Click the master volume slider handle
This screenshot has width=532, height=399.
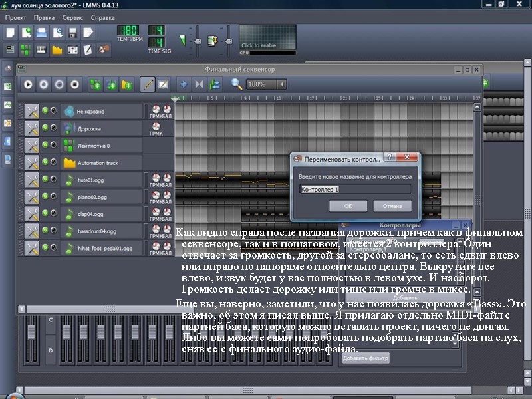(x=198, y=43)
